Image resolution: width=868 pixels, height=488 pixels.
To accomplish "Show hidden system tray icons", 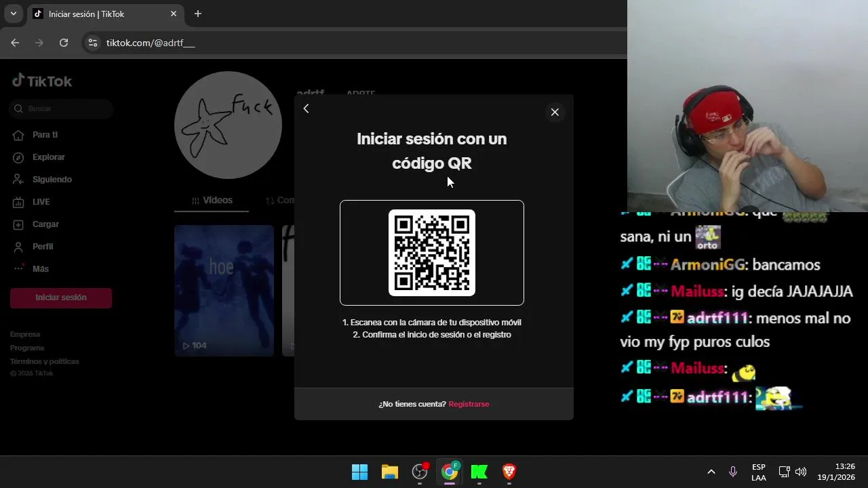I will tap(711, 472).
